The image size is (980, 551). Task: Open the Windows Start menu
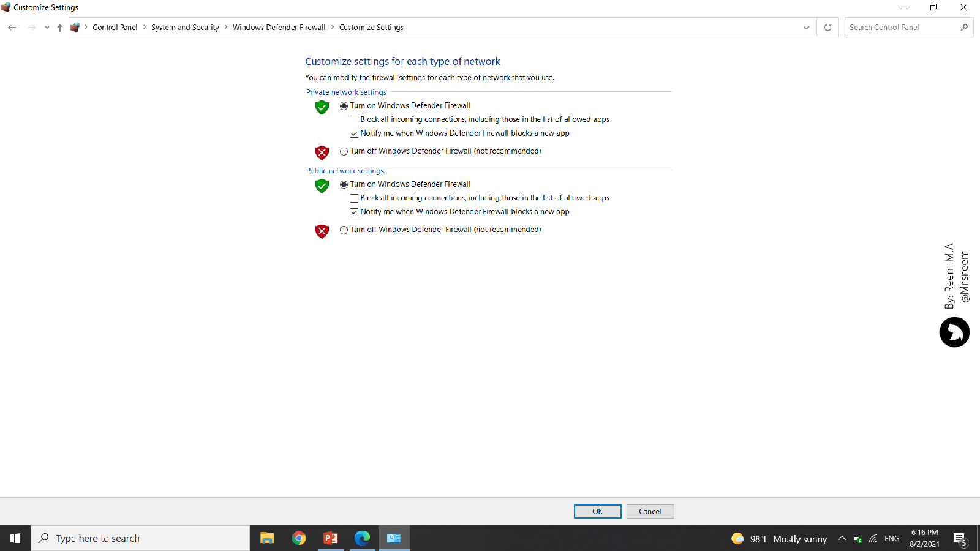pos(15,538)
